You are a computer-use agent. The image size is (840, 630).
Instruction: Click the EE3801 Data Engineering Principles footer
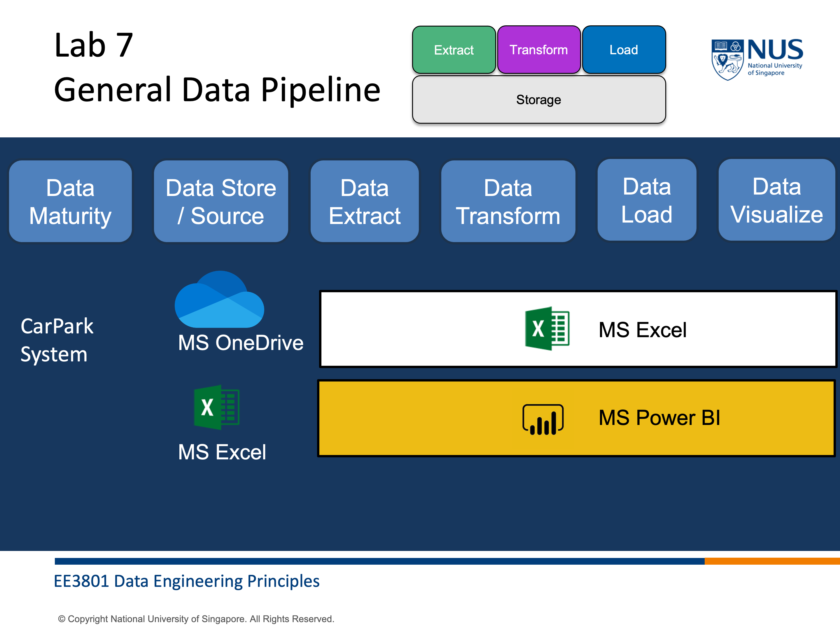click(186, 581)
